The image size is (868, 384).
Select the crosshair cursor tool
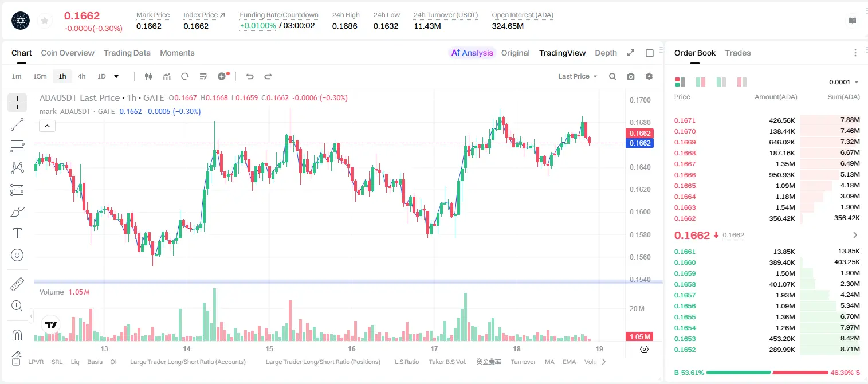pyautogui.click(x=17, y=103)
